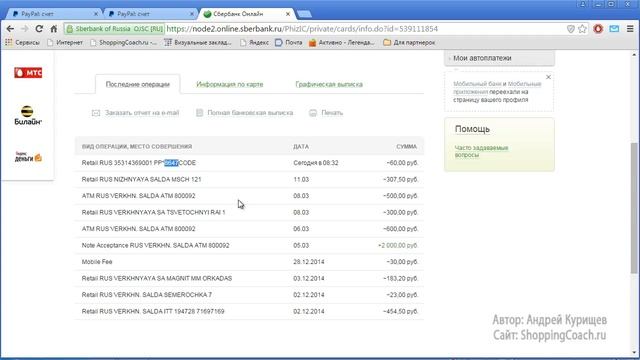Click the scrollbar down arrow
Screen dimensions: 640x360
point(634,353)
